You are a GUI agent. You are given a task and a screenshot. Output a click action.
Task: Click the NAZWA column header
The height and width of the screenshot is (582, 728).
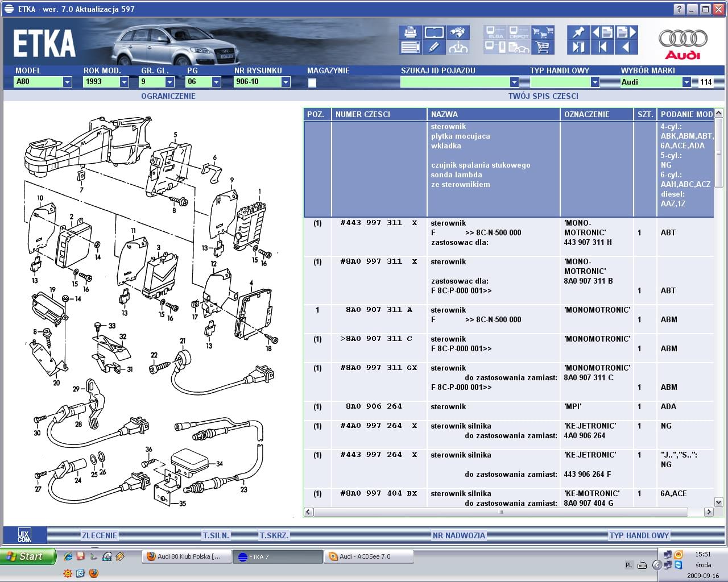coord(494,114)
